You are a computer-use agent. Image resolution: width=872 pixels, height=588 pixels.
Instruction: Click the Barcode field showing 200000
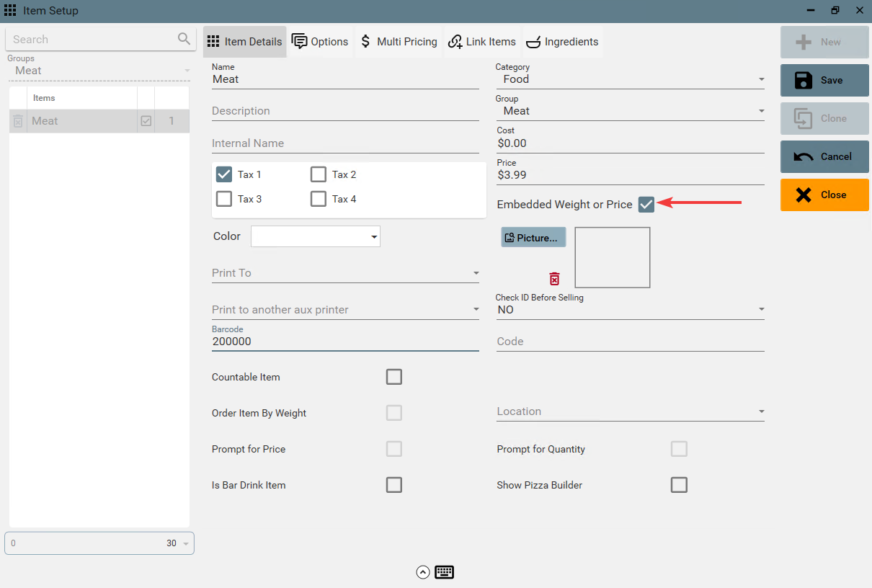345,342
